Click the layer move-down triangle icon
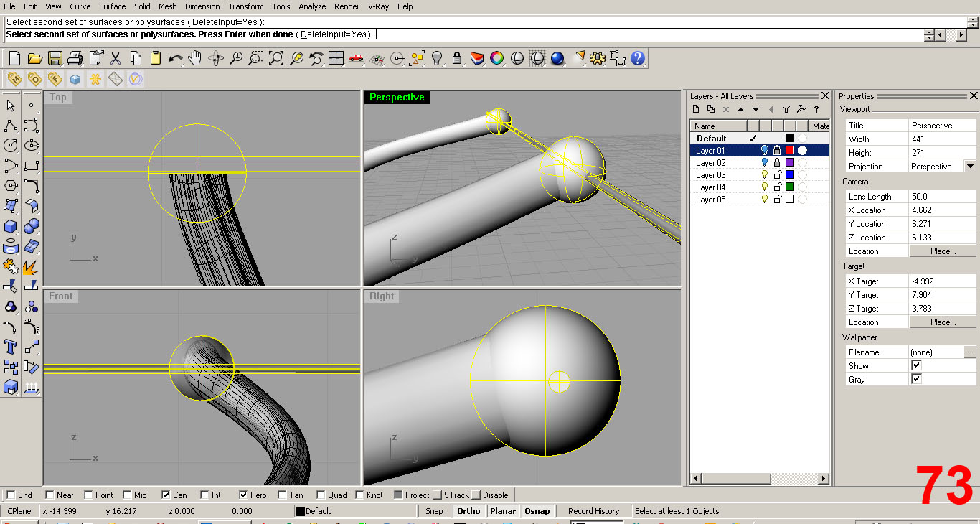This screenshot has width=980, height=524. [x=755, y=109]
